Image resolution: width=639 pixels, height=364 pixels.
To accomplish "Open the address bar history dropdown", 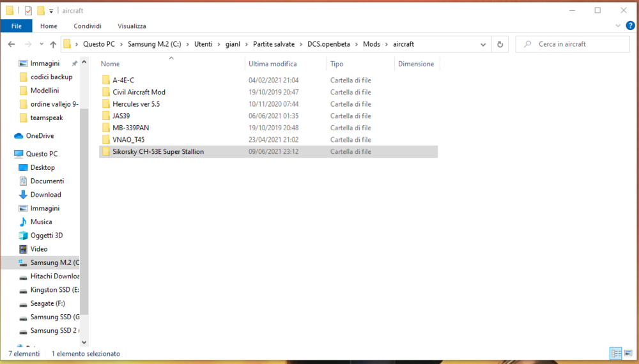I will click(x=483, y=44).
